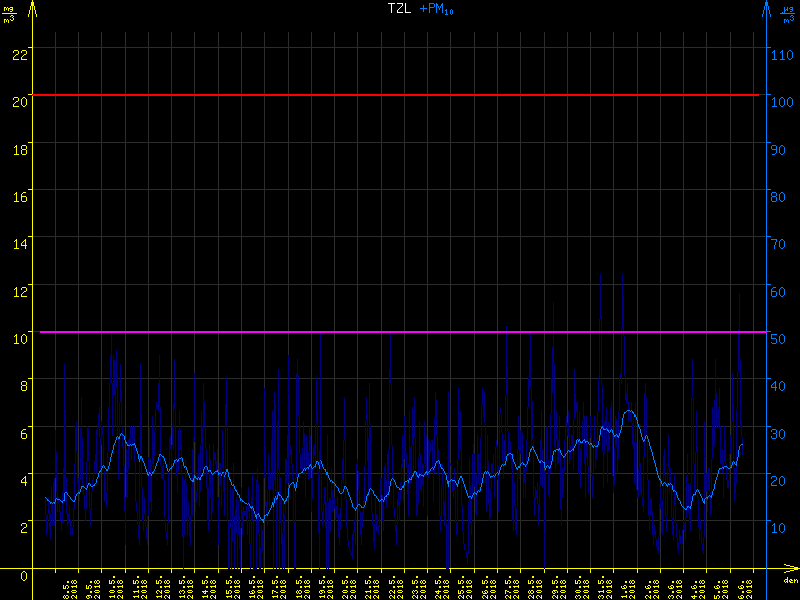
Task: Select the 20.5.2018 date label
Action: [347, 587]
